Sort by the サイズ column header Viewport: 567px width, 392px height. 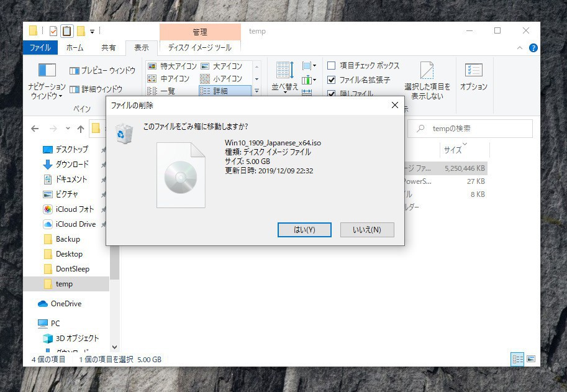(x=465, y=150)
